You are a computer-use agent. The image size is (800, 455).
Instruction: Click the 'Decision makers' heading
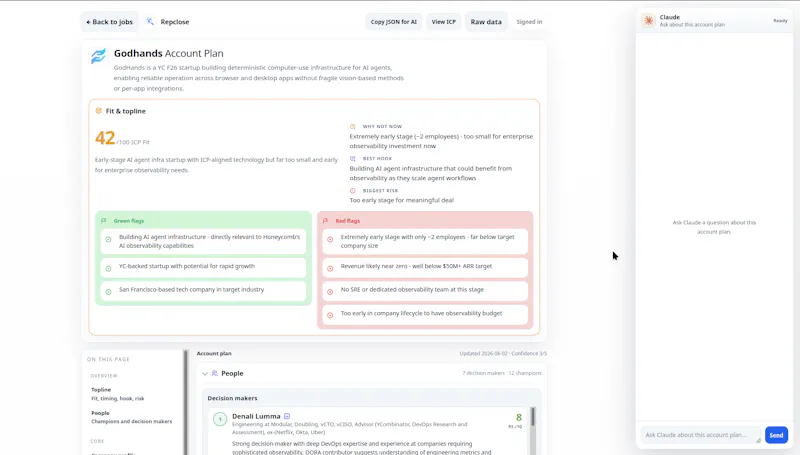[x=232, y=398]
